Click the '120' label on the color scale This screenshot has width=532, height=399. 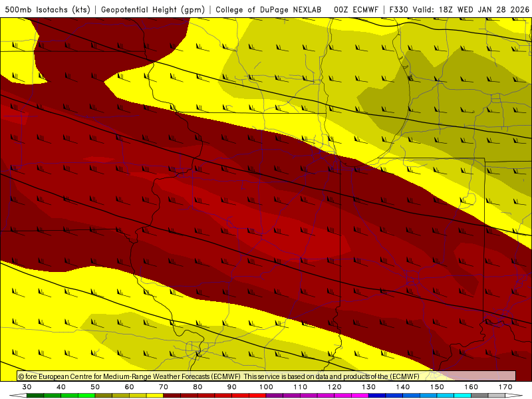point(334,387)
